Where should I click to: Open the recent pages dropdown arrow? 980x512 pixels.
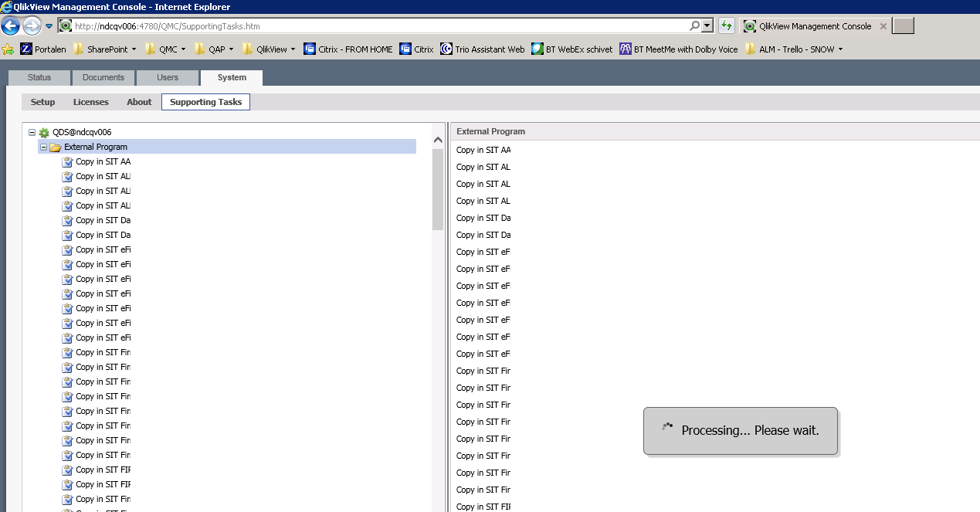49,26
